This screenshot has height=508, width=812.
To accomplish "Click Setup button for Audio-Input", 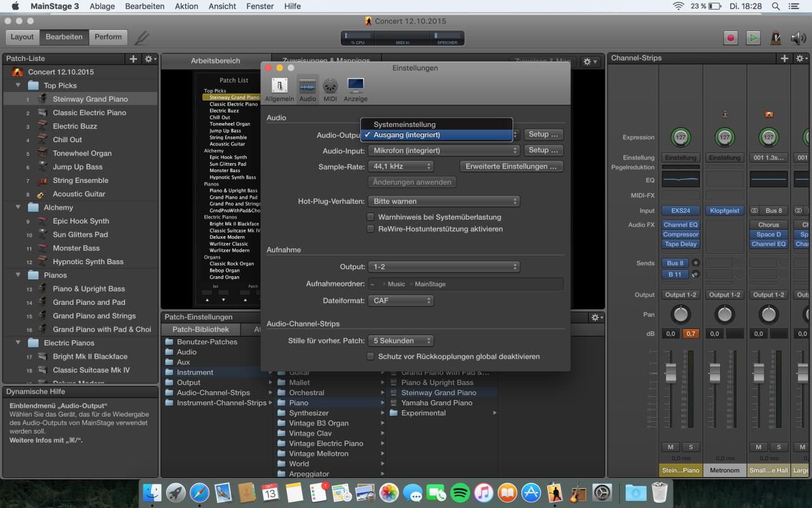I will [544, 150].
